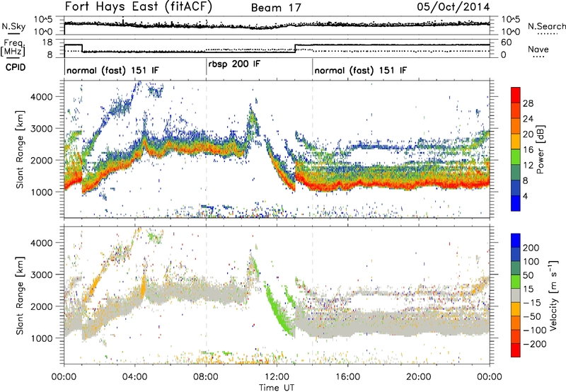Viewport: 566px width, 392px height.
Task: Click the "Velocity [m s-1]" colorbar title
Action: (x=553, y=295)
